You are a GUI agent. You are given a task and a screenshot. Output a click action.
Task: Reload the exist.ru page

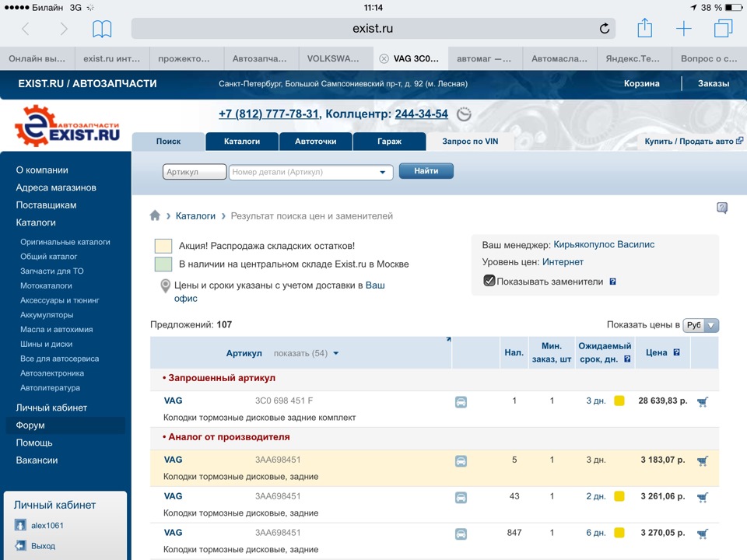(x=604, y=29)
